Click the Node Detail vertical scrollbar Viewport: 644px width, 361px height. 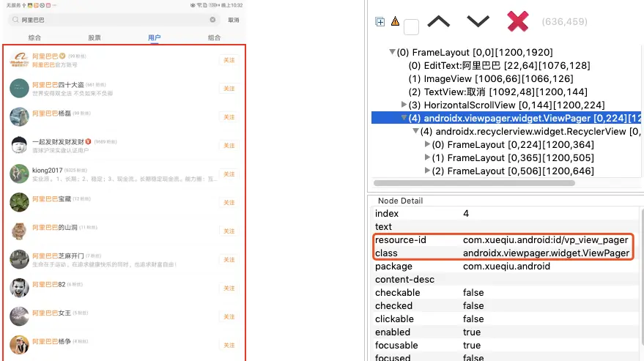[x=642, y=275]
